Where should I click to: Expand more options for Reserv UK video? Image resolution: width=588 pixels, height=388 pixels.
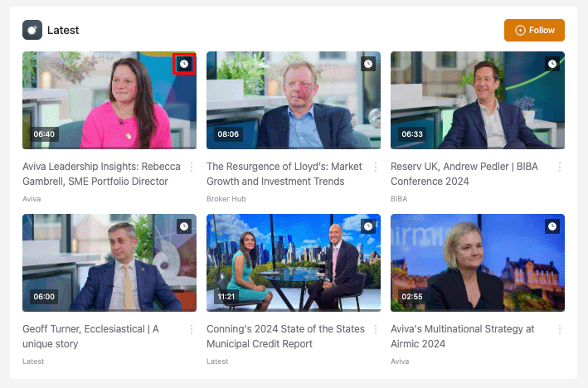(x=560, y=167)
